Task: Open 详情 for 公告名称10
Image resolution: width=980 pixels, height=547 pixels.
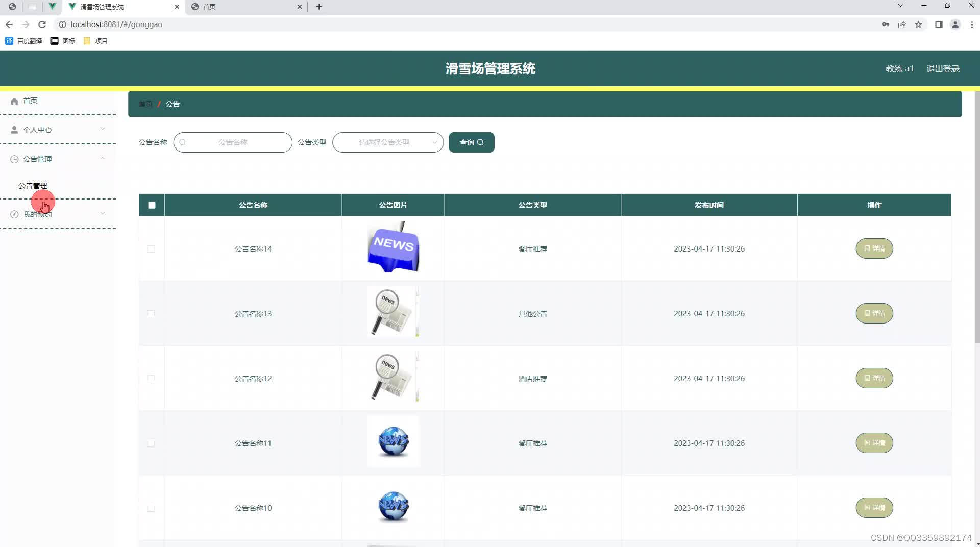Action: [874, 508]
